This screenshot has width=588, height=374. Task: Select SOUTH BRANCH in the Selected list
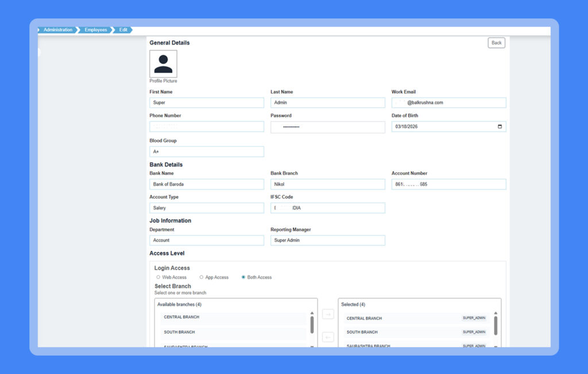coord(416,332)
